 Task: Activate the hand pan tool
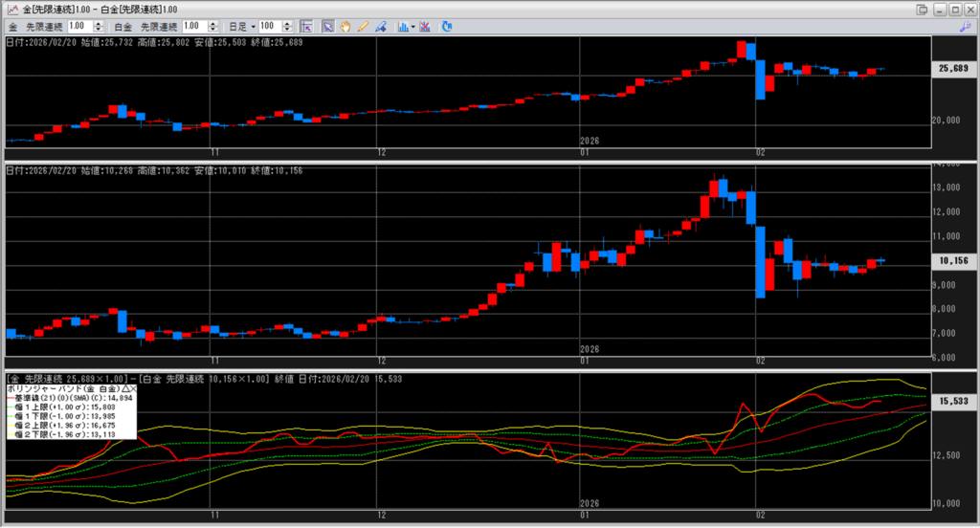pos(345,26)
